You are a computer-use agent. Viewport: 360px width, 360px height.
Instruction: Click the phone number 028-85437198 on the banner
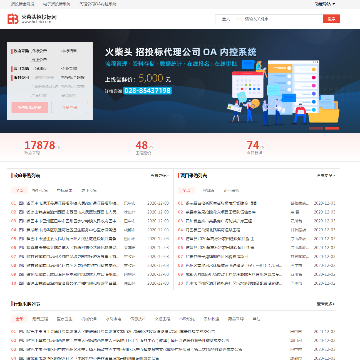click(147, 90)
